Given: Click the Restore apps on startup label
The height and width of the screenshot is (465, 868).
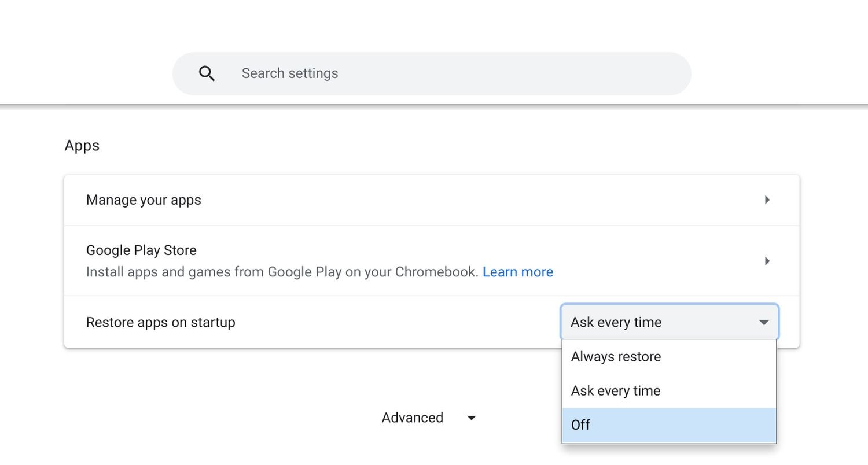Looking at the screenshot, I should coord(160,322).
